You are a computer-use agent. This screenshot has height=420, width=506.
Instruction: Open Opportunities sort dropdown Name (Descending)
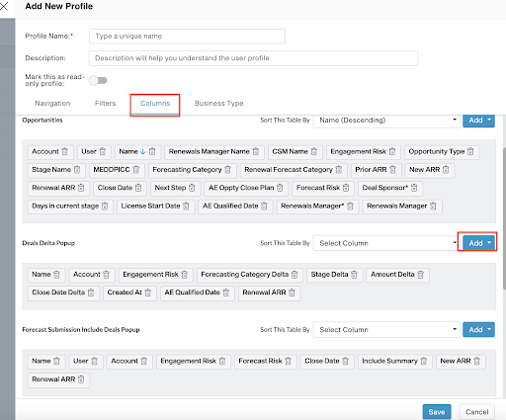(386, 121)
